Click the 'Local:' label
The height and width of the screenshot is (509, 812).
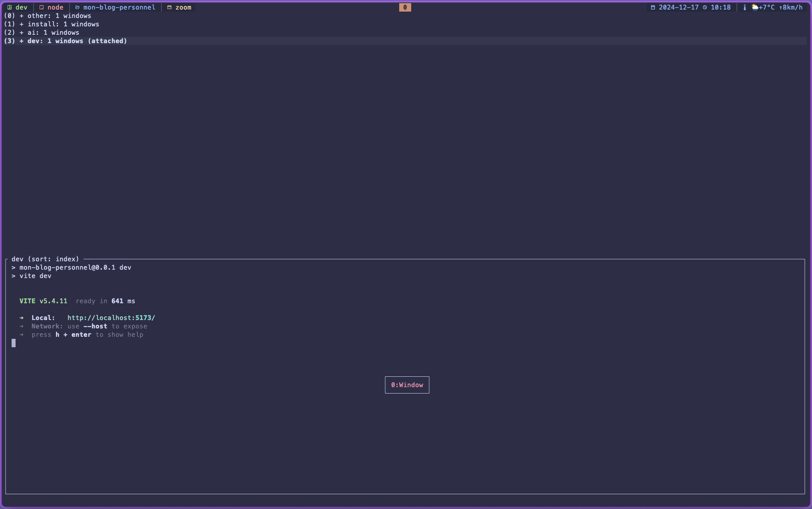coord(43,318)
